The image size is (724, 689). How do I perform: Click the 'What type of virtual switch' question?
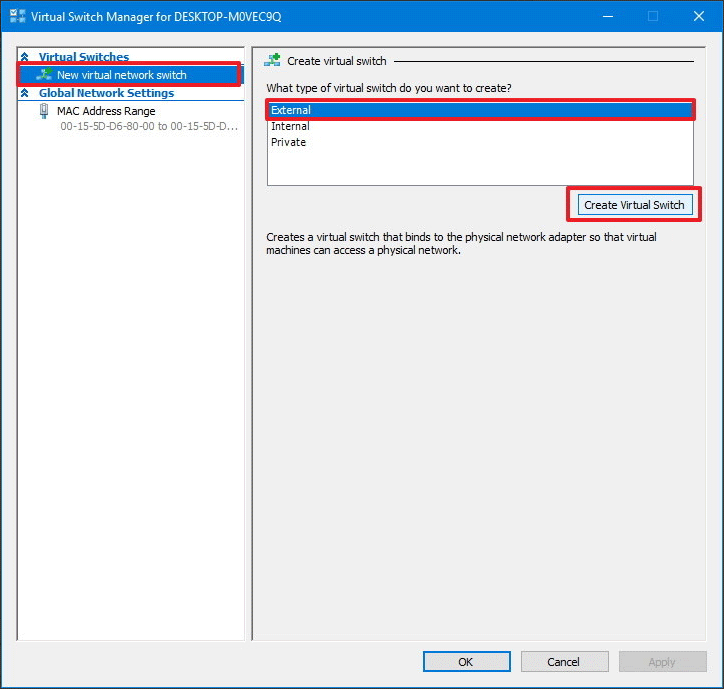[x=389, y=88]
